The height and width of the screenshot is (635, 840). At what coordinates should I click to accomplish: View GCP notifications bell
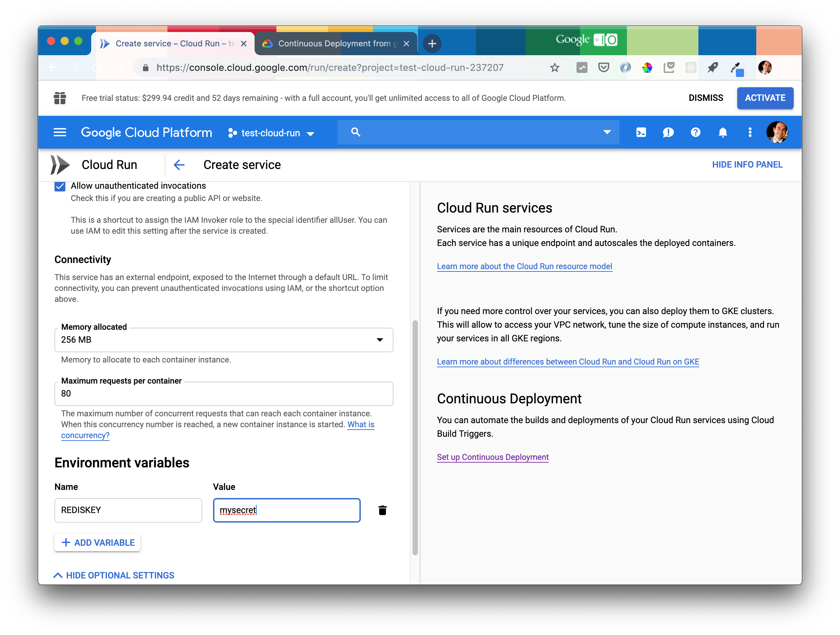[723, 132]
